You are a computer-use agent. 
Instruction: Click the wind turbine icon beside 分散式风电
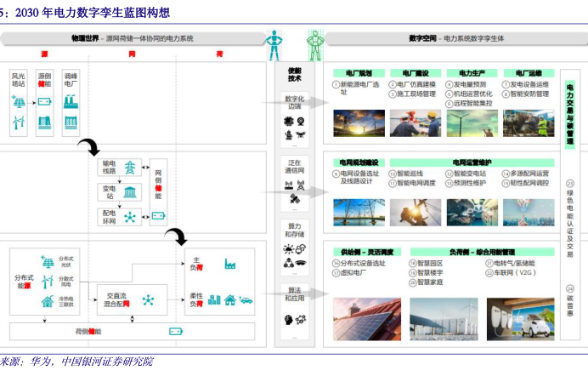point(48,282)
